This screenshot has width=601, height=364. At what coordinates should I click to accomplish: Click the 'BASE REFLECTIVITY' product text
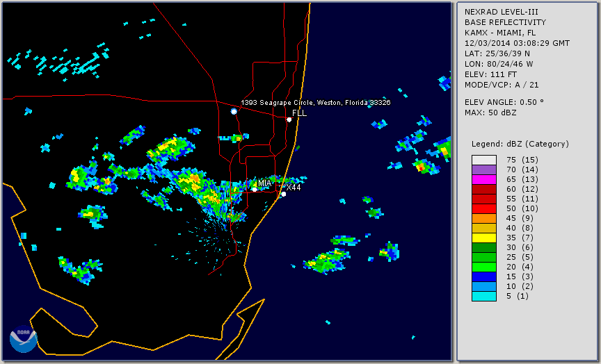coord(505,23)
